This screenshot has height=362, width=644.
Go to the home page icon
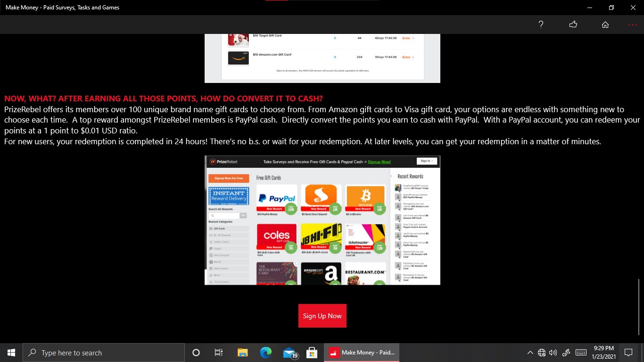pos(605,25)
